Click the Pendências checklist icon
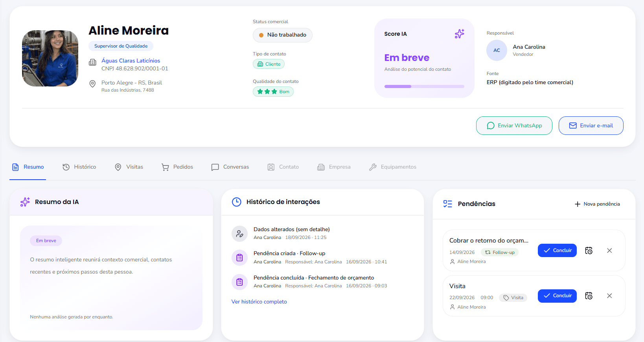 pos(448,204)
